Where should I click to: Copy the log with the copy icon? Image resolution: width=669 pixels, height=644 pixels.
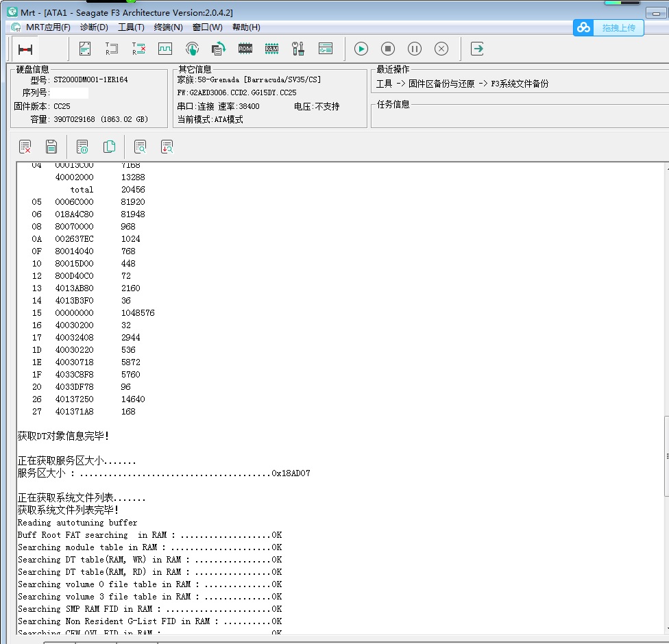tap(109, 147)
